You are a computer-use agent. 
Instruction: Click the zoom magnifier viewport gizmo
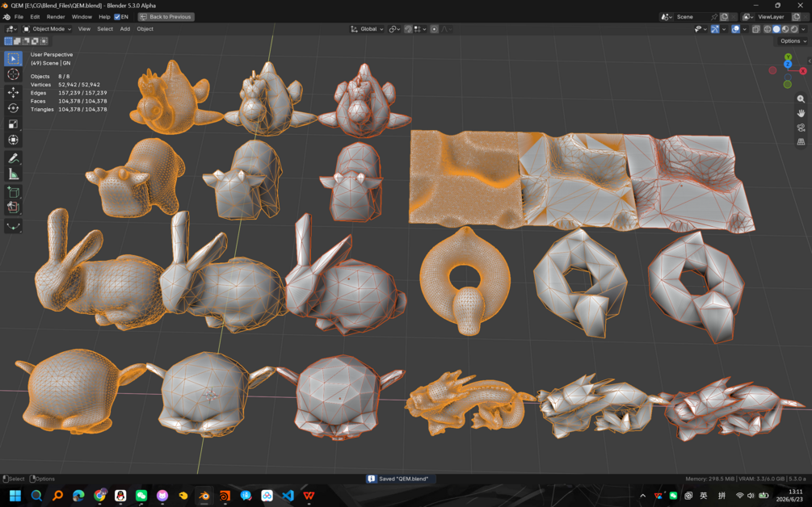pyautogui.click(x=801, y=98)
